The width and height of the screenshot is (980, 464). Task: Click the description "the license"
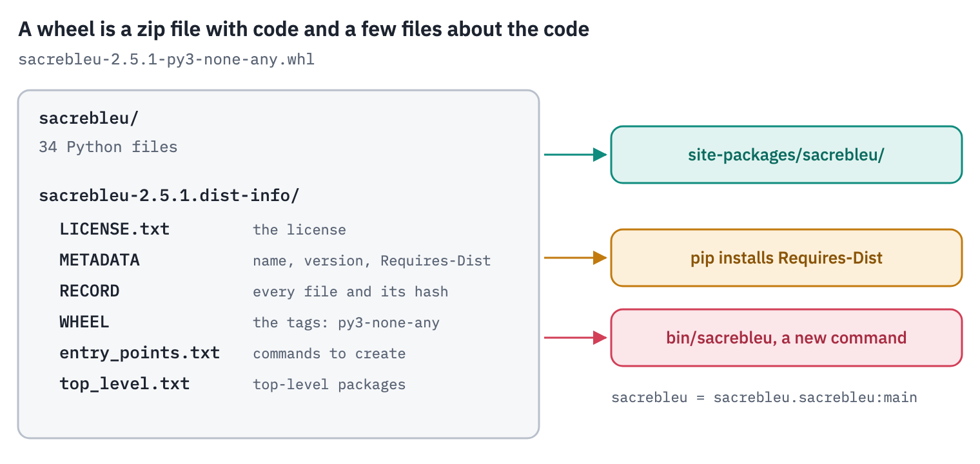click(299, 229)
